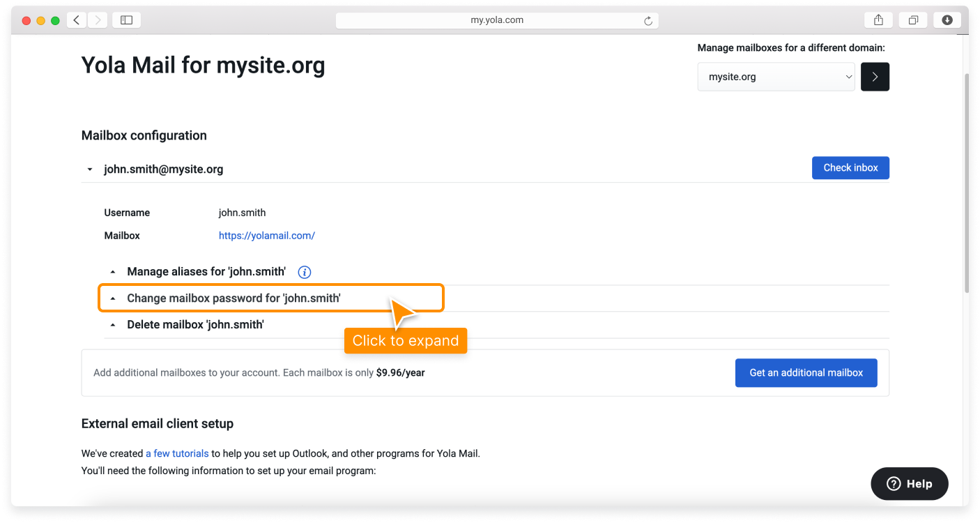Reload the page using the refresh icon
The height and width of the screenshot is (523, 980).
coord(650,20)
